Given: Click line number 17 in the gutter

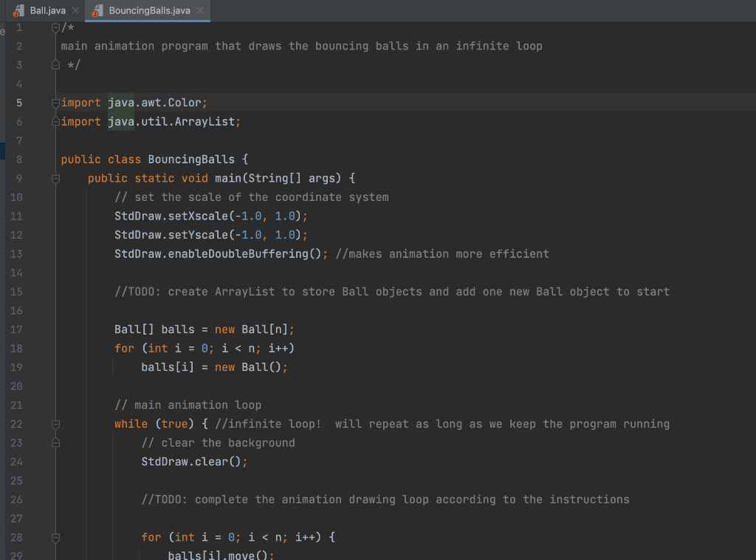Looking at the screenshot, I should [16, 329].
